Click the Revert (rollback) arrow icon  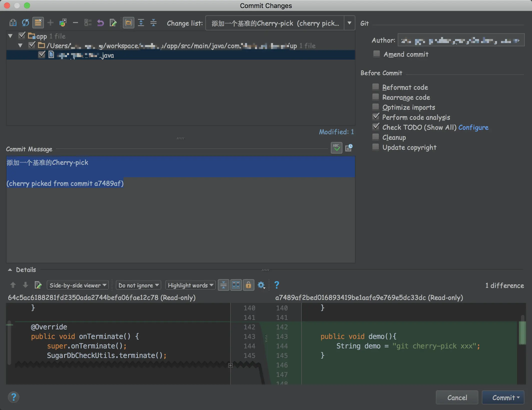[100, 23]
